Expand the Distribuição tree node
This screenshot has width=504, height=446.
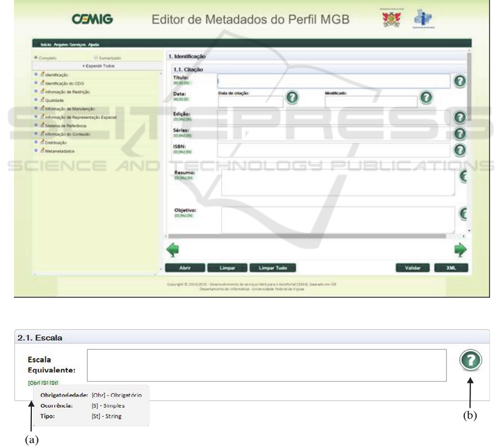(x=37, y=142)
